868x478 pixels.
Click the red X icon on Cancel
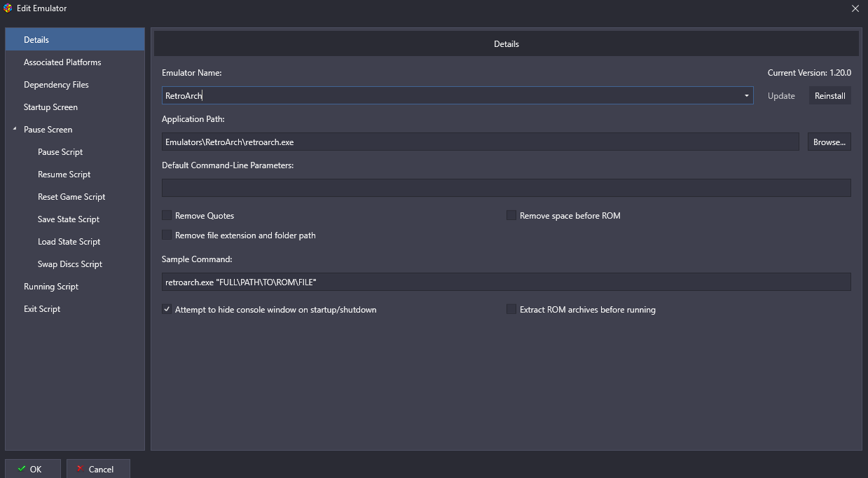(x=81, y=469)
